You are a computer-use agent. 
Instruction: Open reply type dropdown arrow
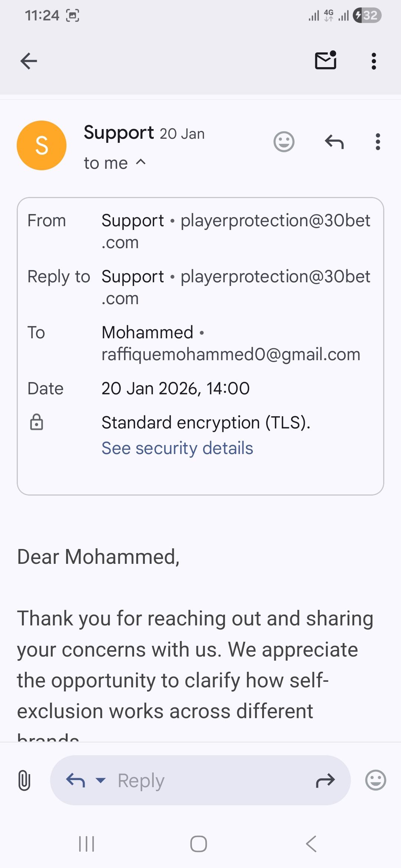coord(101,780)
